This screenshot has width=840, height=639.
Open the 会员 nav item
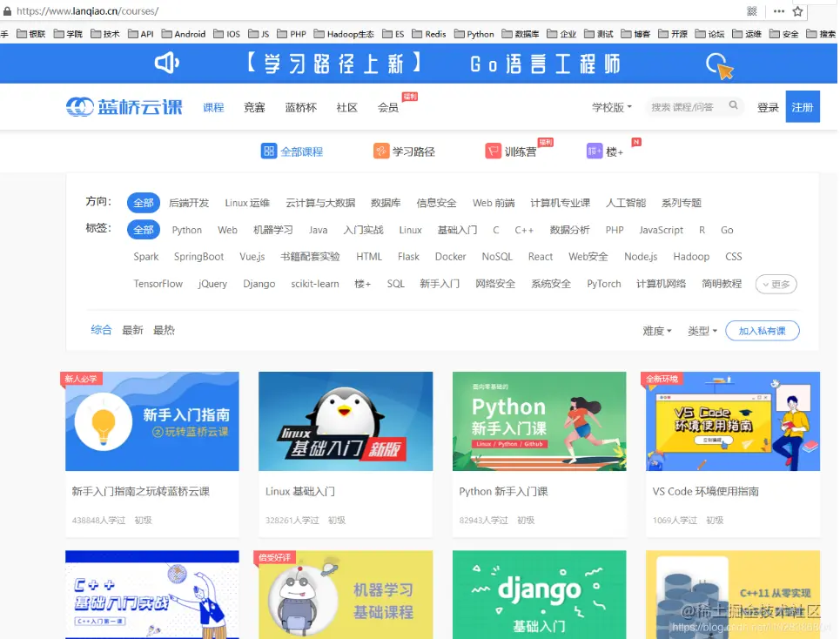[x=388, y=107]
